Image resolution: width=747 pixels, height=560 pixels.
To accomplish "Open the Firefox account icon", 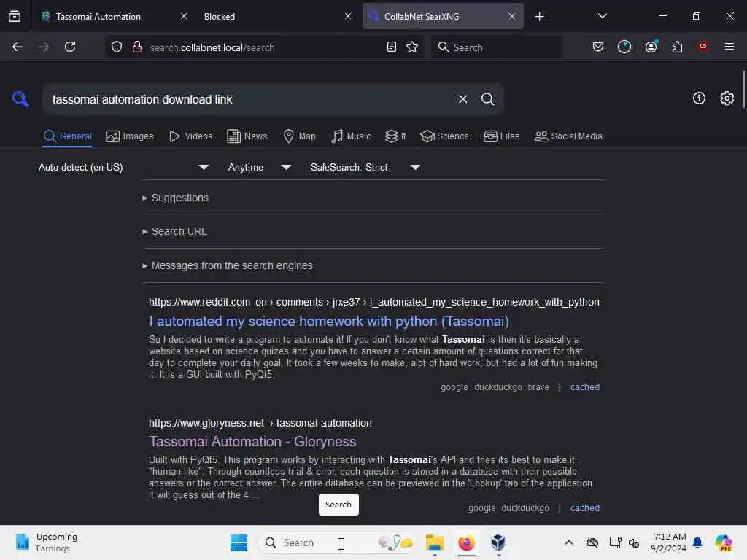I will tap(651, 47).
